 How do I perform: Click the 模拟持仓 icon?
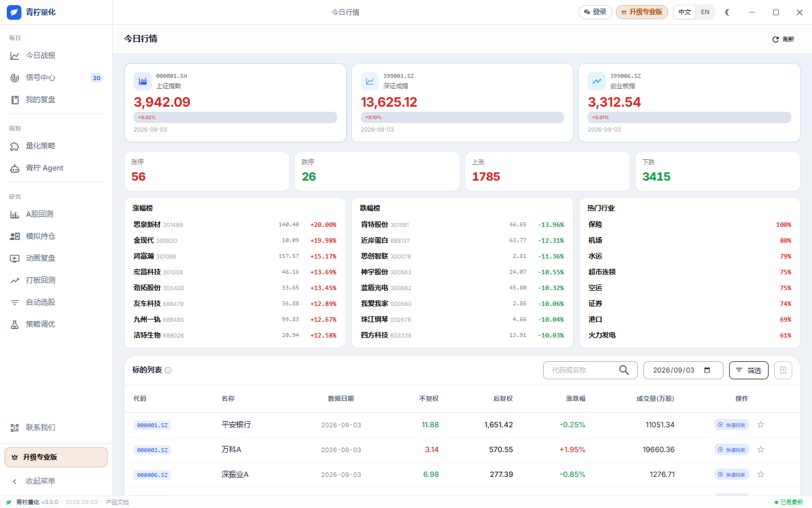coord(15,237)
